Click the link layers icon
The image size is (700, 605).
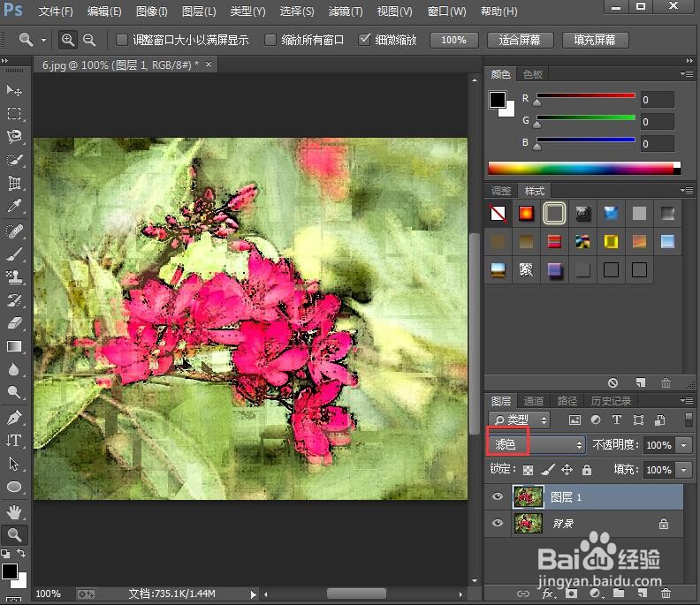point(522,594)
